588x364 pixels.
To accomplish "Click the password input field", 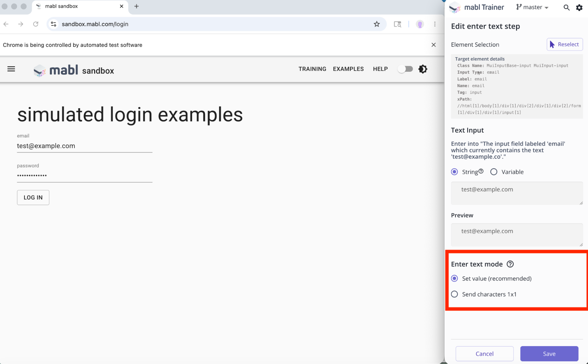I will click(x=85, y=176).
